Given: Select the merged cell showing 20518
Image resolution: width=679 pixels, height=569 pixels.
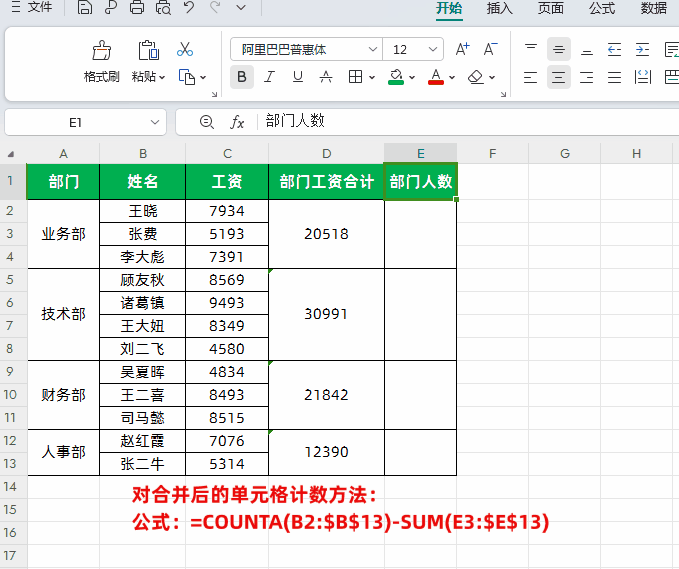Looking at the screenshot, I should coord(327,234).
